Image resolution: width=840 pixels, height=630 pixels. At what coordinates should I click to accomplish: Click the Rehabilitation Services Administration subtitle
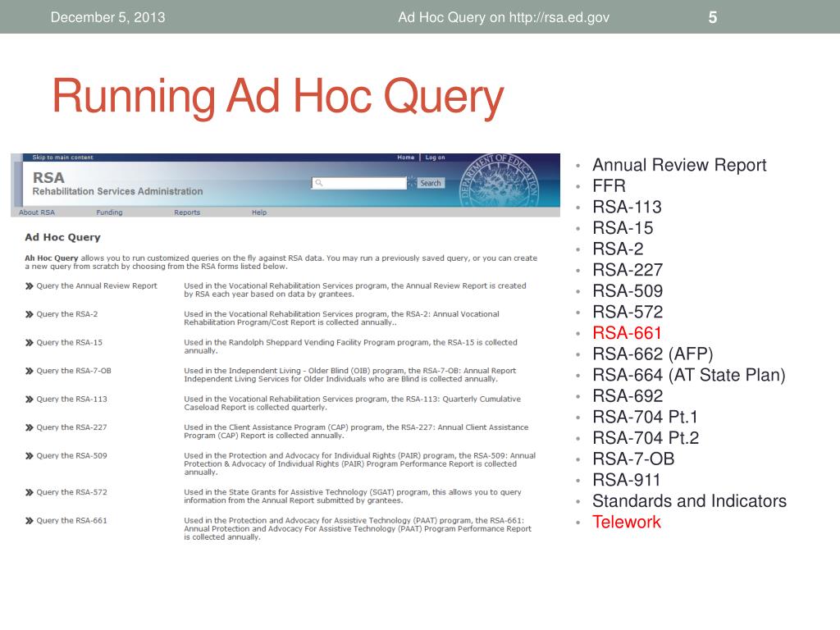118,191
